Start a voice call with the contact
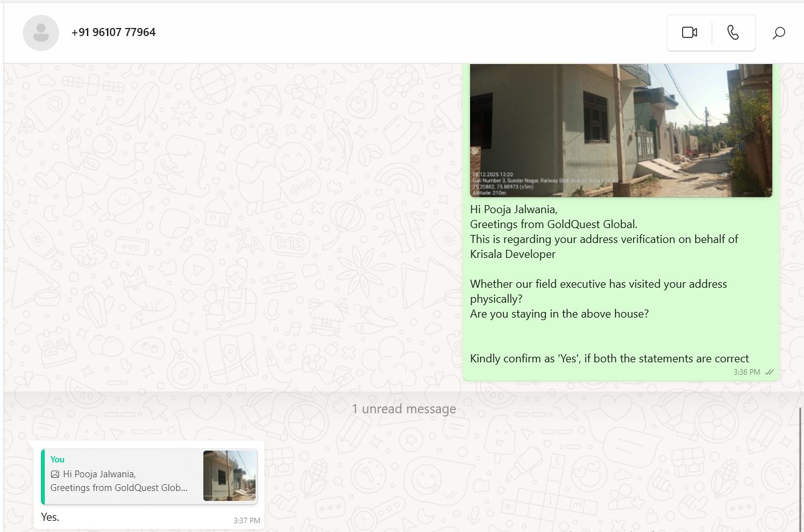The width and height of the screenshot is (804, 532). (733, 33)
